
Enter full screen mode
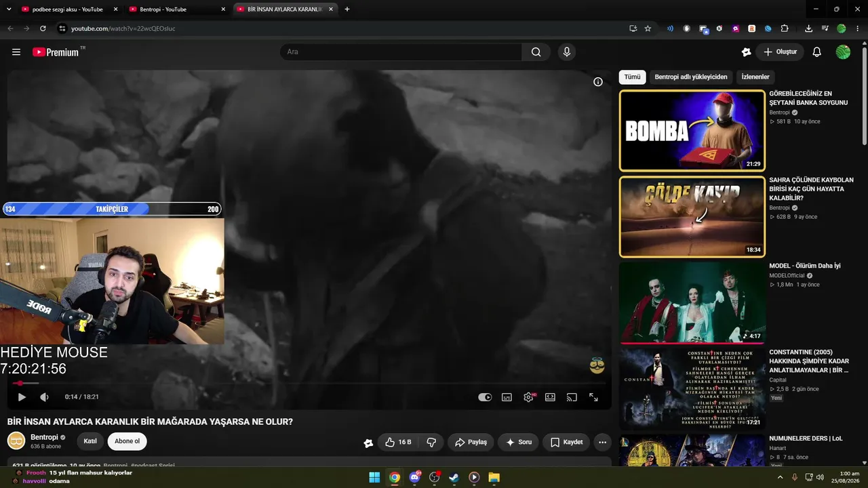click(593, 397)
